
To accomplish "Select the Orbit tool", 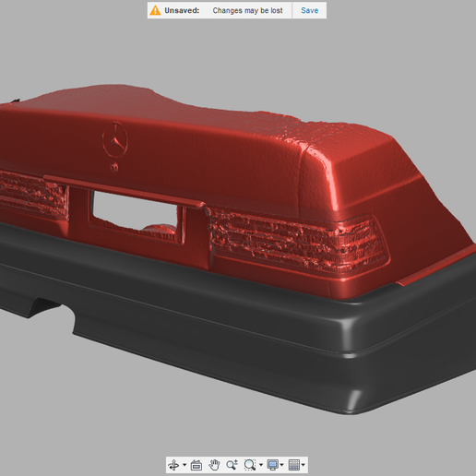I will (x=173, y=465).
